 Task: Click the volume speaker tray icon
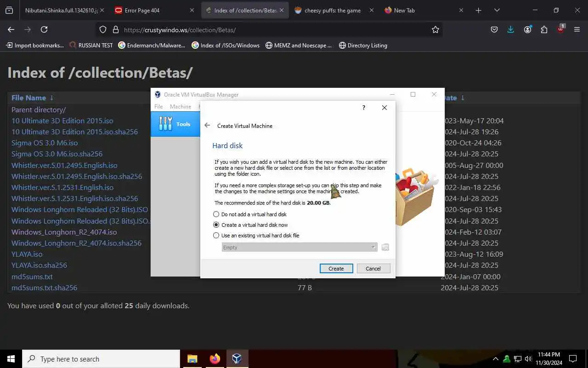click(528, 359)
